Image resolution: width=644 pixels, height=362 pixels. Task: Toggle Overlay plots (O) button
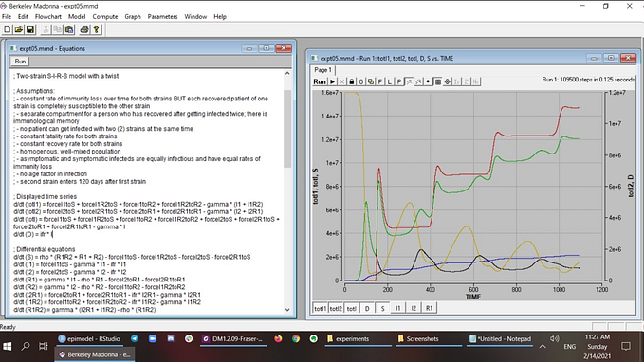pyautogui.click(x=361, y=81)
